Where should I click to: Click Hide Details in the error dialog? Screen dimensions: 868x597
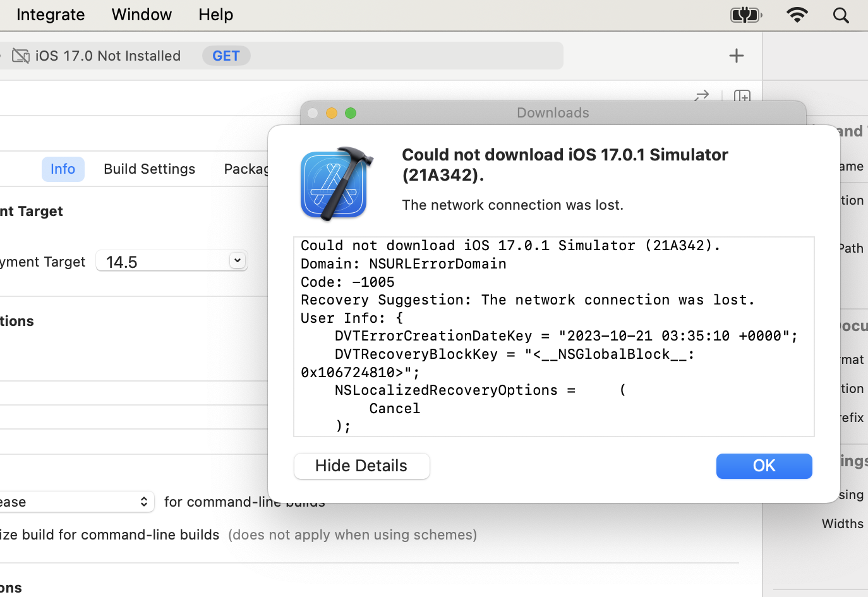pyautogui.click(x=361, y=466)
